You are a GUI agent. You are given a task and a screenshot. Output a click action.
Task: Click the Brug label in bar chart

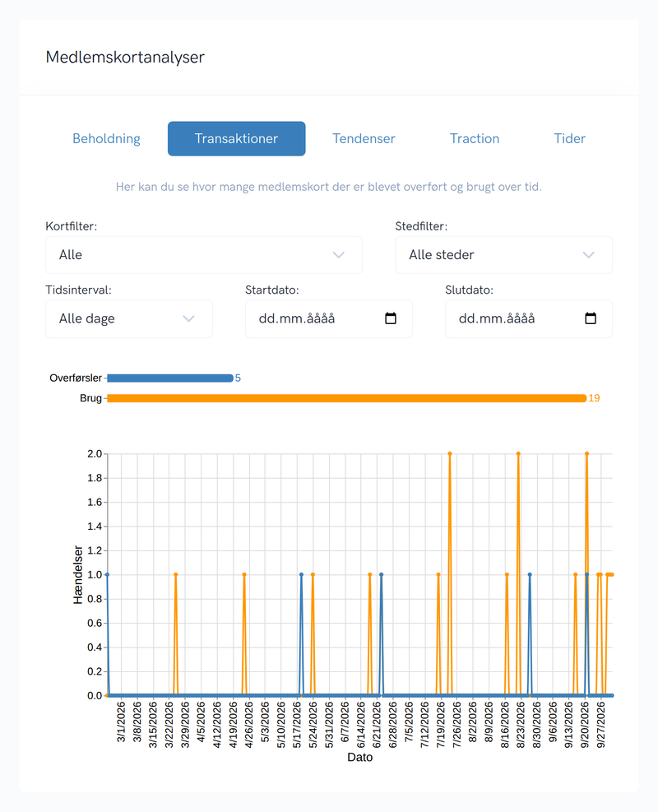90,398
